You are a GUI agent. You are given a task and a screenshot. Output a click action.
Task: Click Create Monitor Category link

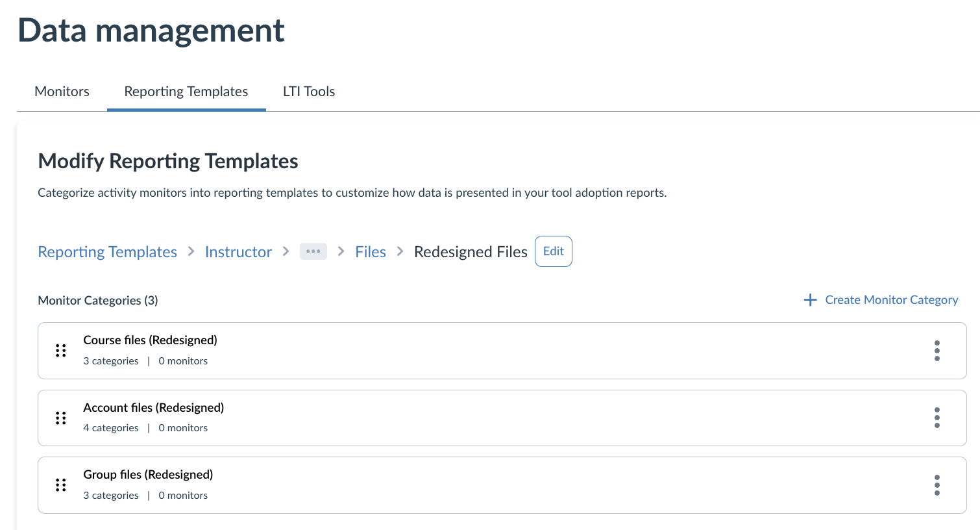891,300
